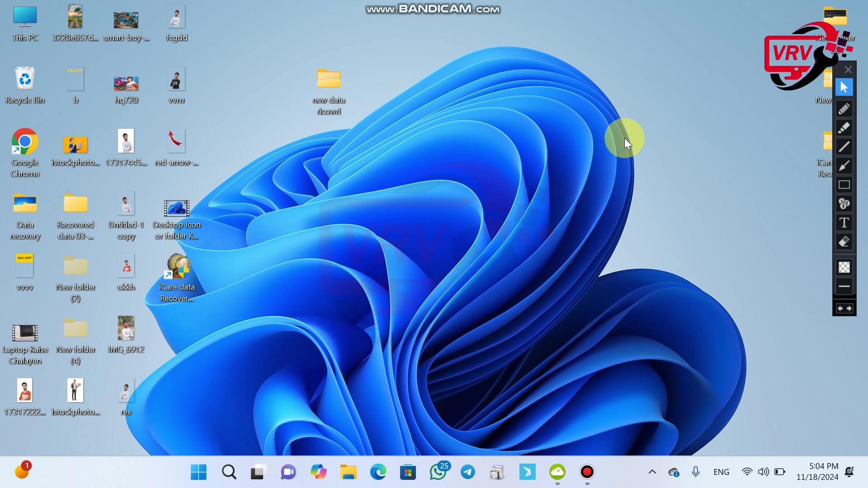Open the drawing color picker swatch

coord(844,267)
